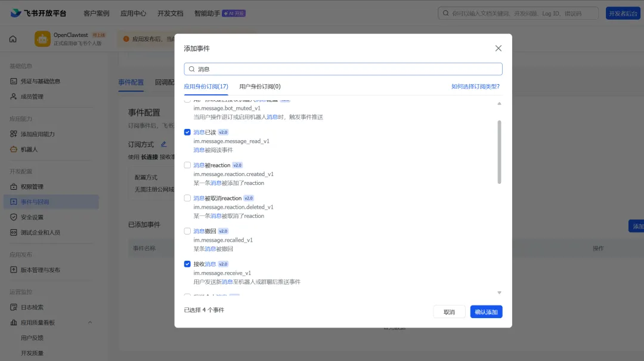The height and width of the screenshot is (361, 644).
Task: Click the scroll up arrow in the event list
Action: coord(500,104)
